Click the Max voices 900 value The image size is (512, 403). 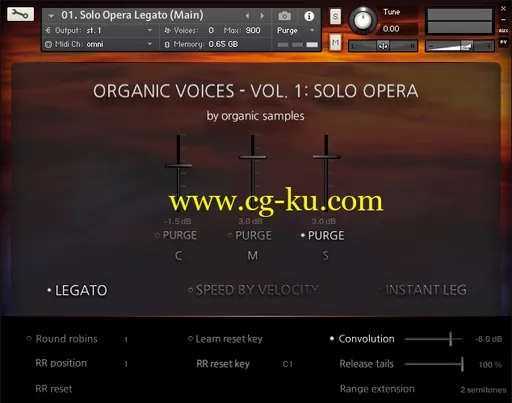coord(253,30)
